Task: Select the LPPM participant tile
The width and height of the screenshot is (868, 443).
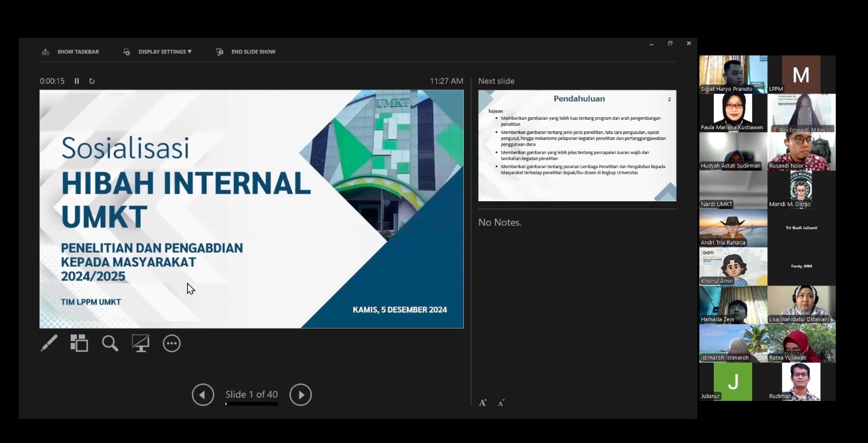Action: 801,74
